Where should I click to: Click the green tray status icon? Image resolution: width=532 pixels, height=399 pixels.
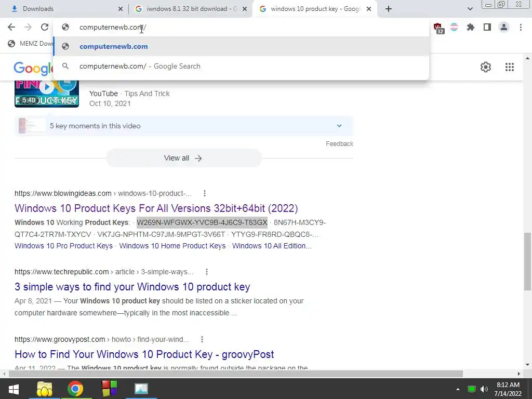(x=471, y=389)
